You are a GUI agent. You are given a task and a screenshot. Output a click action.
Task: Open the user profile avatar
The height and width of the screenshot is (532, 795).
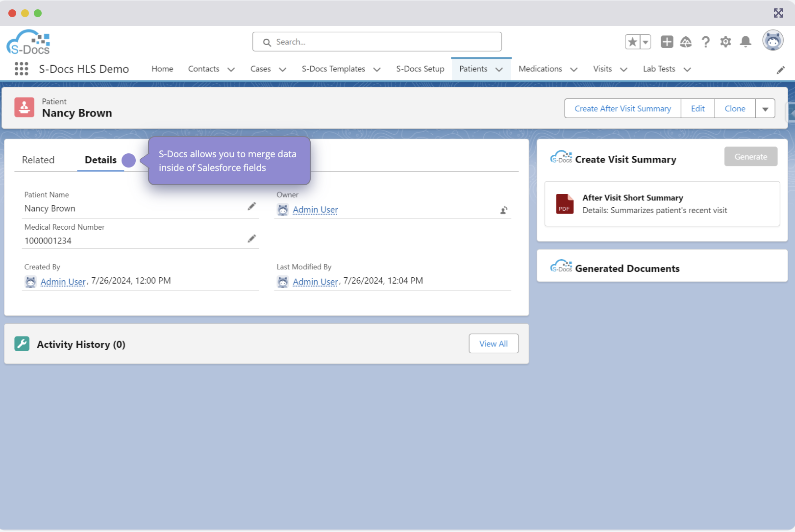click(x=773, y=41)
